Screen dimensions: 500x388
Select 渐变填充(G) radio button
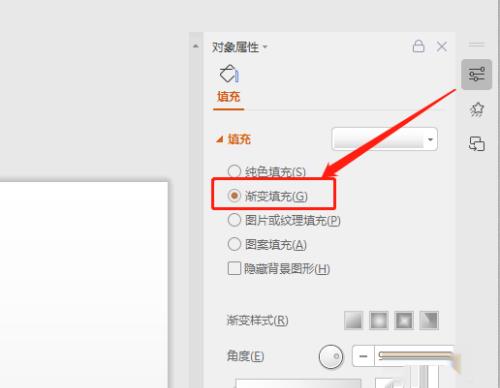(234, 195)
